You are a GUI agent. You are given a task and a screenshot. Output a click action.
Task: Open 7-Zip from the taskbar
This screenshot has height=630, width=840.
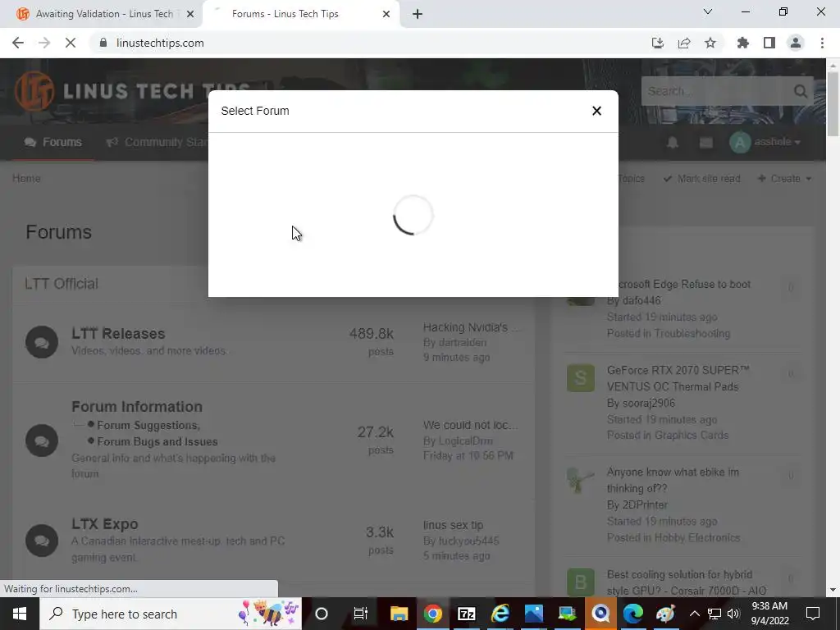(x=467, y=614)
